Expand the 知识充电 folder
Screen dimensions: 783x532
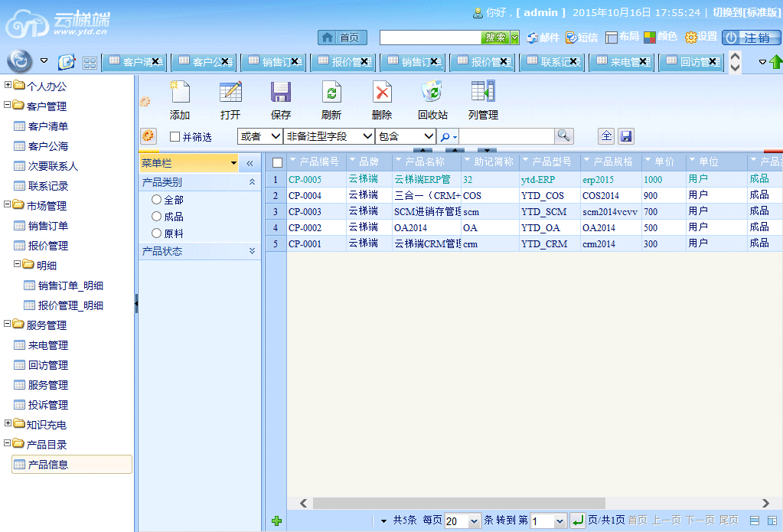coord(8,423)
